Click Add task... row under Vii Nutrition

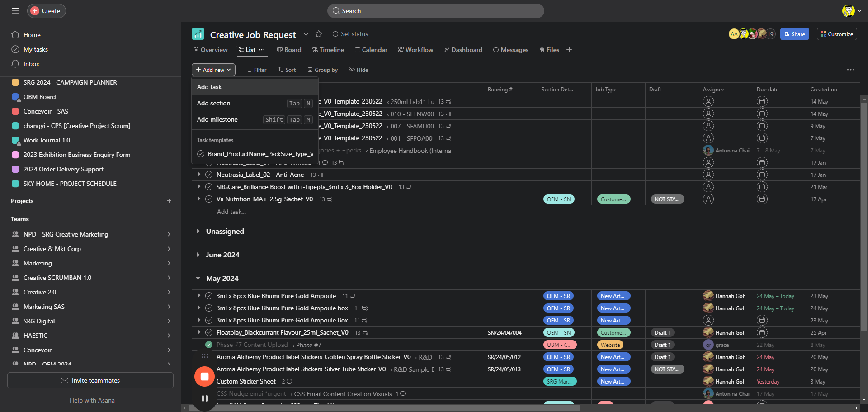click(x=231, y=212)
